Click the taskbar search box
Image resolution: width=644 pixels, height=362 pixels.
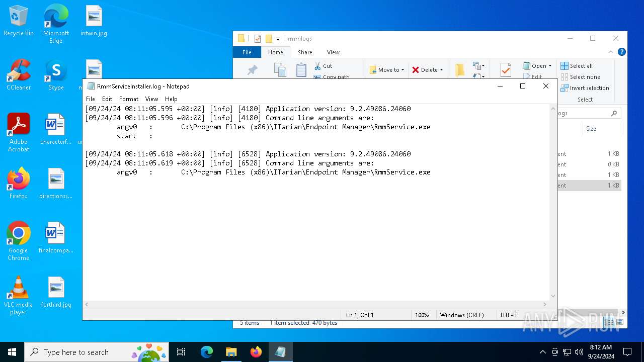click(97, 352)
